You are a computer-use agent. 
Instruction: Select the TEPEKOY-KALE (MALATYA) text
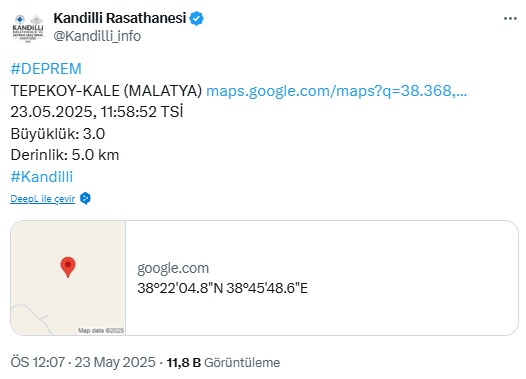[106, 91]
